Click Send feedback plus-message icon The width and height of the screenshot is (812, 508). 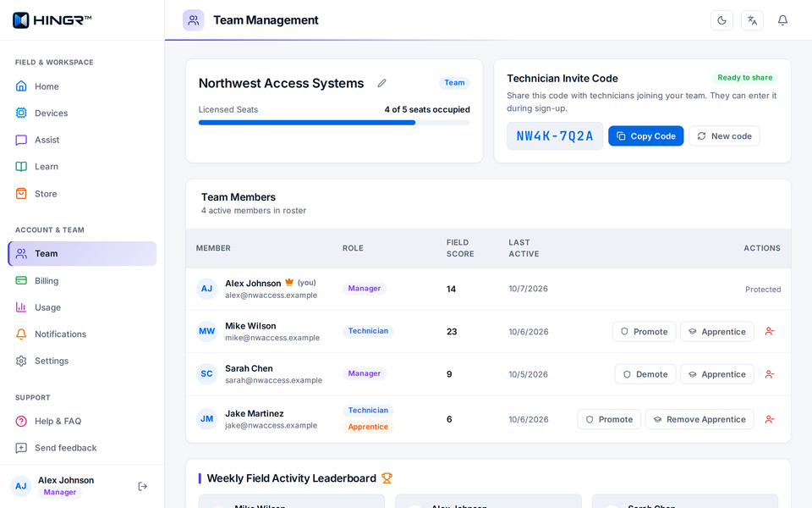tap(21, 448)
